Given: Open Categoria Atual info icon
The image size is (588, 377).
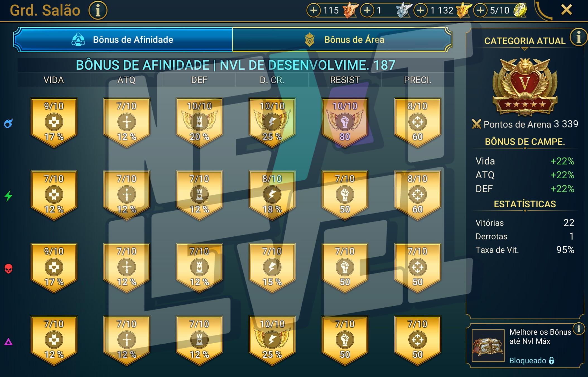Looking at the screenshot, I should (x=579, y=37).
